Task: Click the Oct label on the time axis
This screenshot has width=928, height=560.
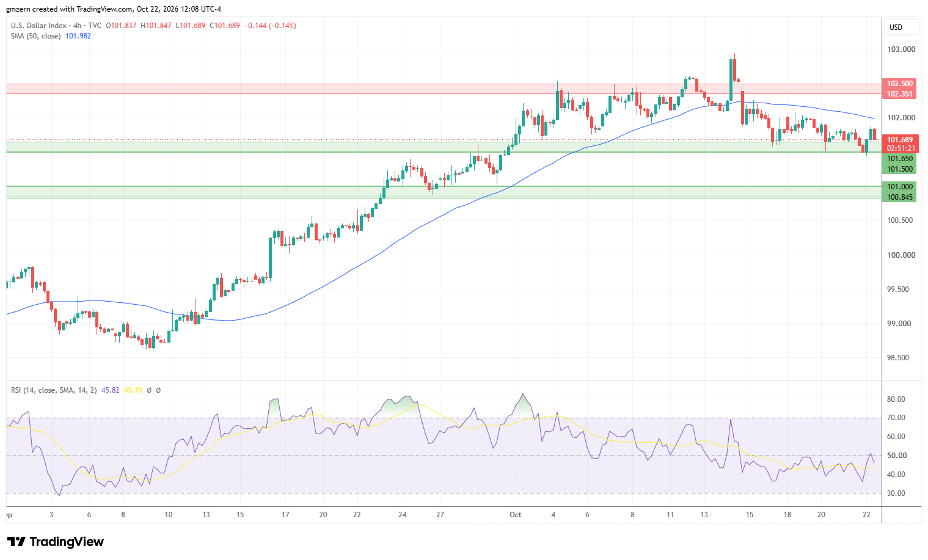Action: click(x=516, y=515)
